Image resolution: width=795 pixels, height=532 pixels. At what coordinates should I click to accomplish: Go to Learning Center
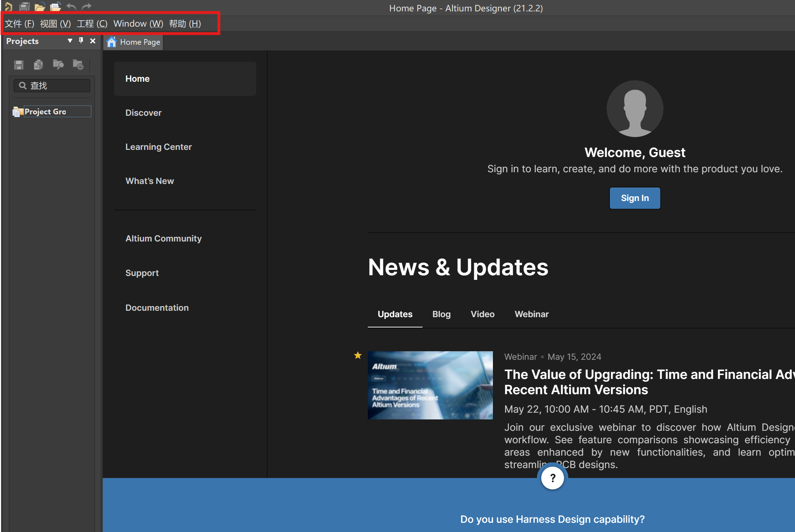(x=159, y=147)
